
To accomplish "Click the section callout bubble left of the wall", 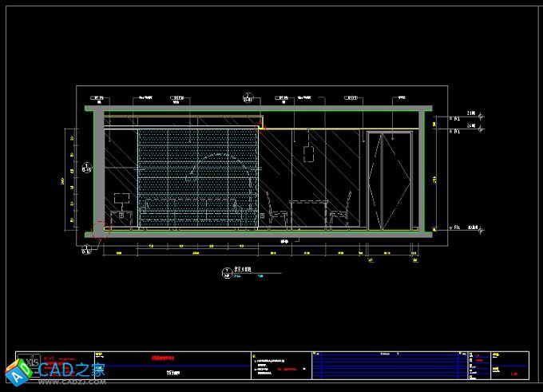I will tap(85, 168).
